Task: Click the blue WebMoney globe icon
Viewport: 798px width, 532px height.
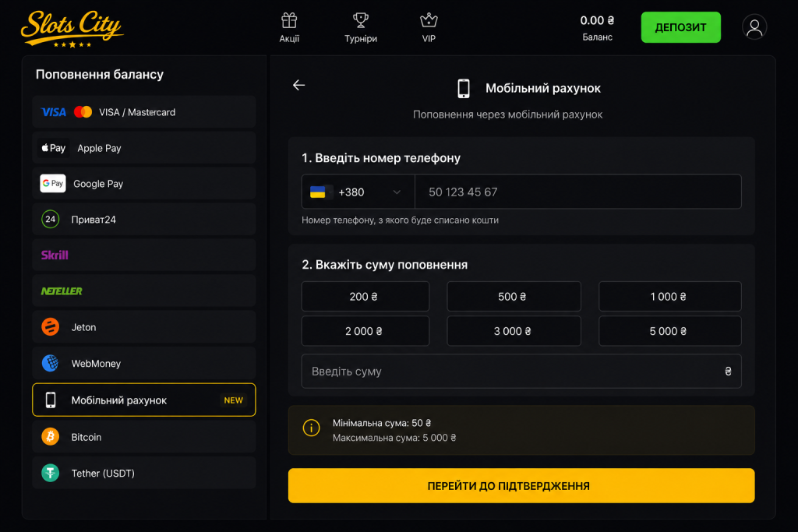Action: pos(51,363)
